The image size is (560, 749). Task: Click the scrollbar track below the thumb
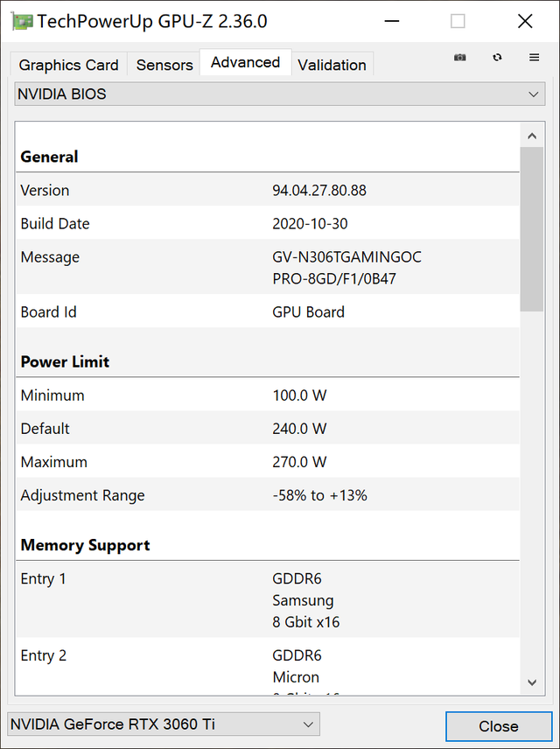click(x=532, y=491)
